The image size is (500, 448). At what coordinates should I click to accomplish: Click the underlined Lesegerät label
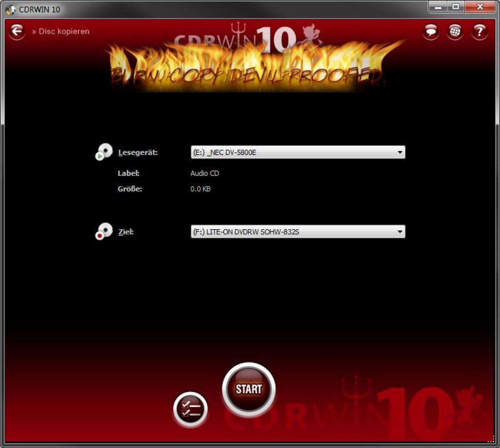(137, 153)
